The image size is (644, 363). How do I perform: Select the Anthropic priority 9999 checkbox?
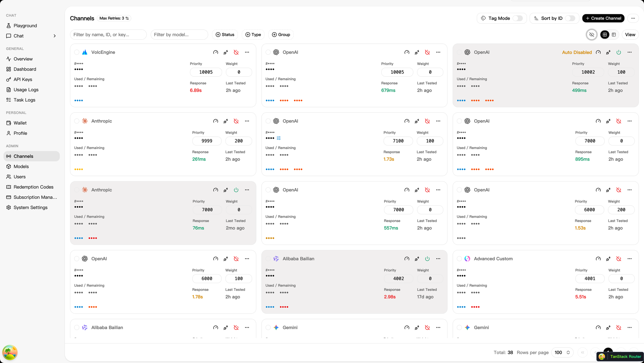tap(77, 121)
